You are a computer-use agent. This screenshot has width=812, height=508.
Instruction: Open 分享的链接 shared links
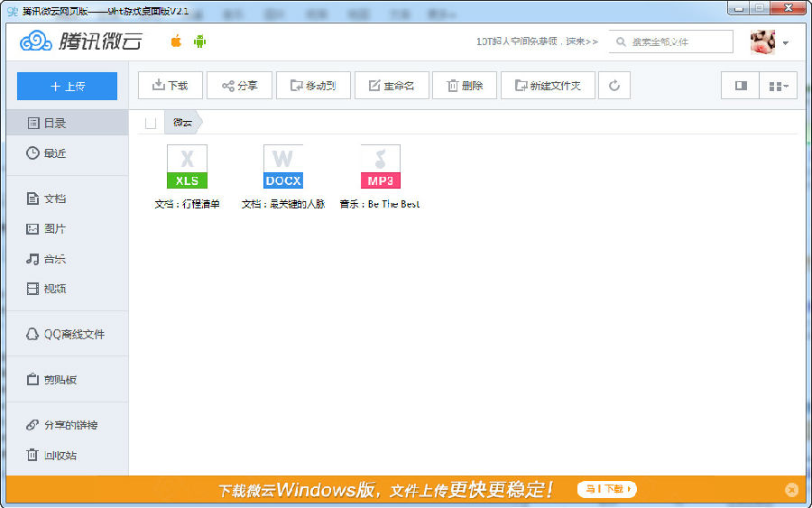[x=68, y=425]
